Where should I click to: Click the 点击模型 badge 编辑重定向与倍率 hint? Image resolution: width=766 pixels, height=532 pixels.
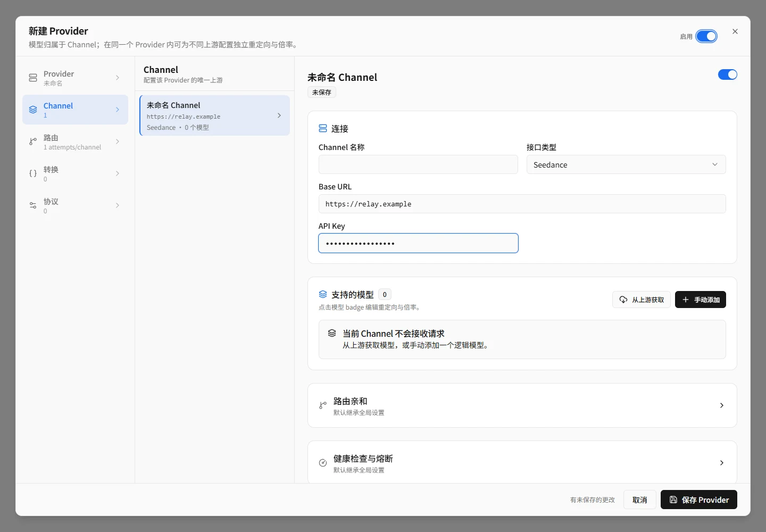(x=370, y=307)
